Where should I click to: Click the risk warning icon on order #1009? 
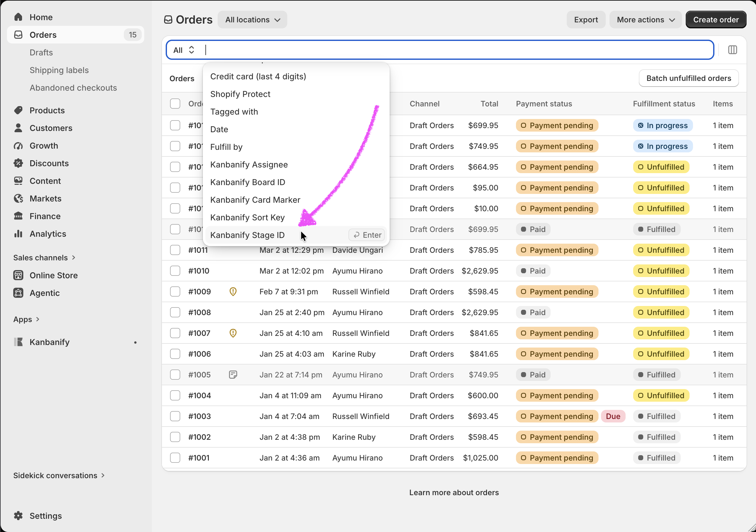pos(233,292)
